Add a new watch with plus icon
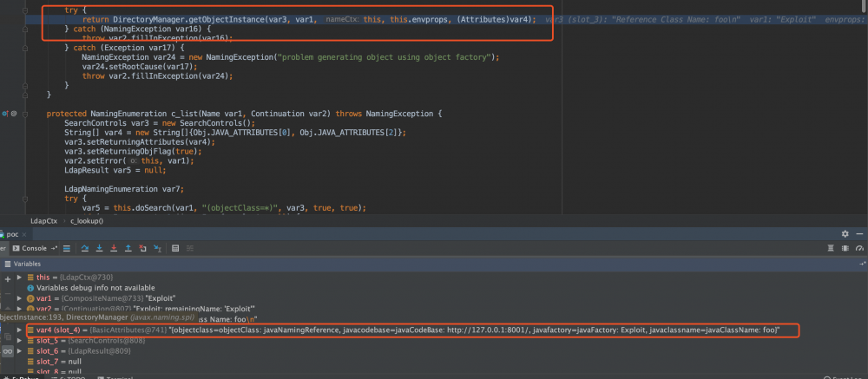868x379 pixels. click(8, 279)
